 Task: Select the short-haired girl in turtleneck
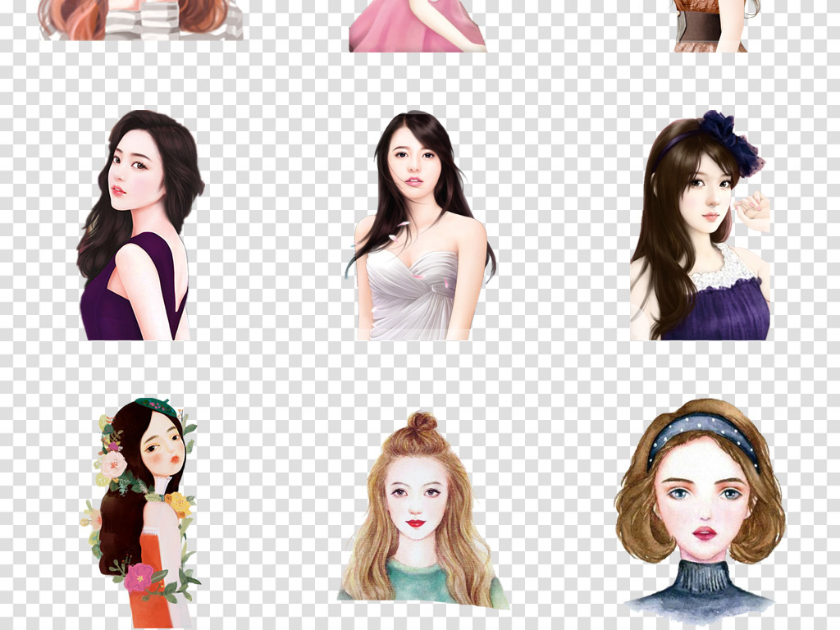700,509
